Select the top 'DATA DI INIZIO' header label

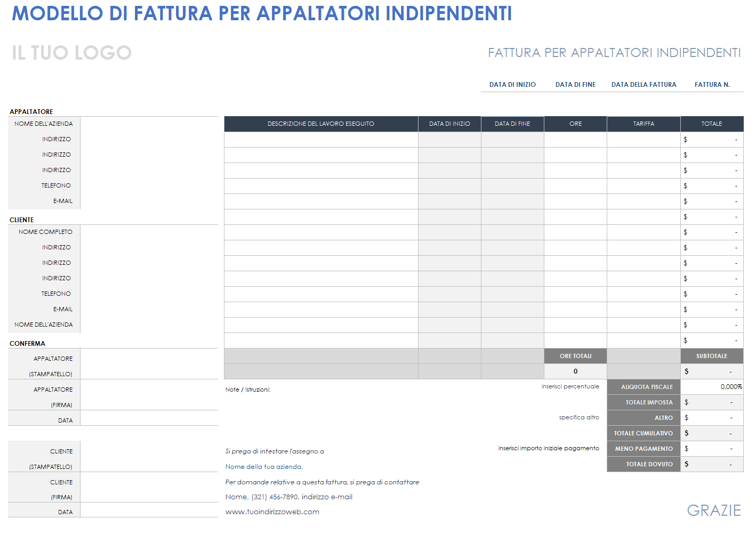tap(512, 85)
